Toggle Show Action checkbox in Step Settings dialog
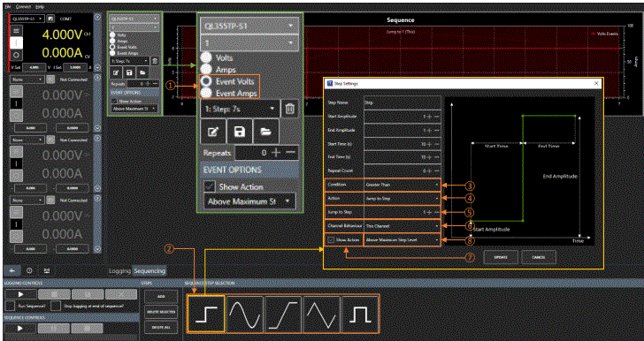This screenshot has width=644, height=341. coord(331,239)
